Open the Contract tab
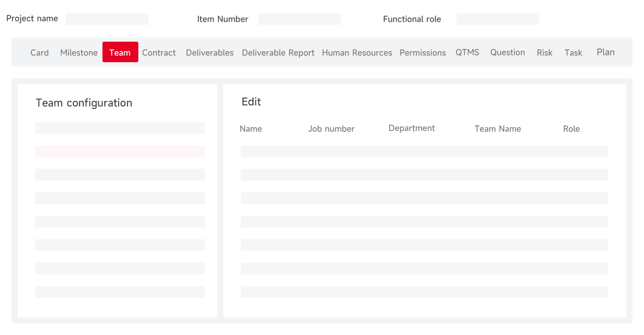This screenshot has width=644, height=335. pos(159,53)
